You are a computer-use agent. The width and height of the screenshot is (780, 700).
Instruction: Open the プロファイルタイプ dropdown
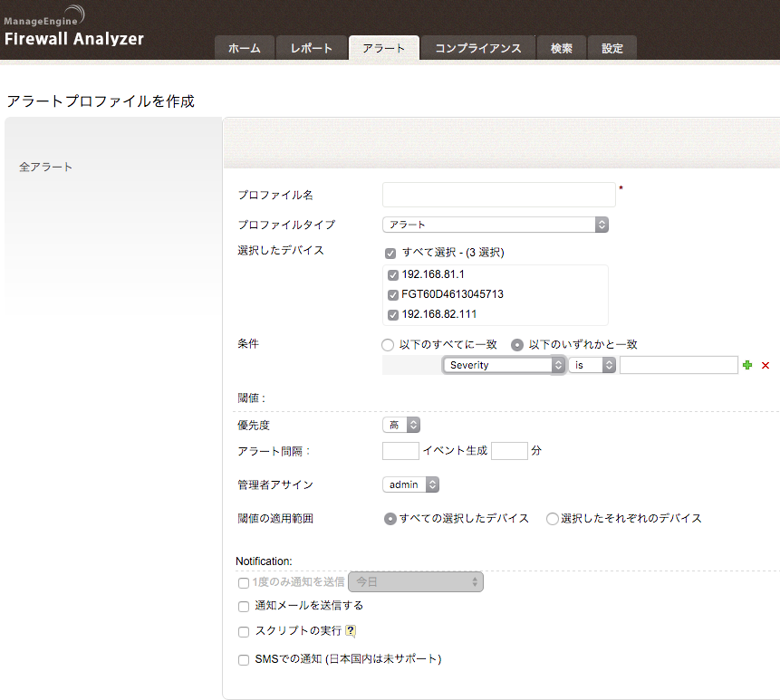click(495, 225)
